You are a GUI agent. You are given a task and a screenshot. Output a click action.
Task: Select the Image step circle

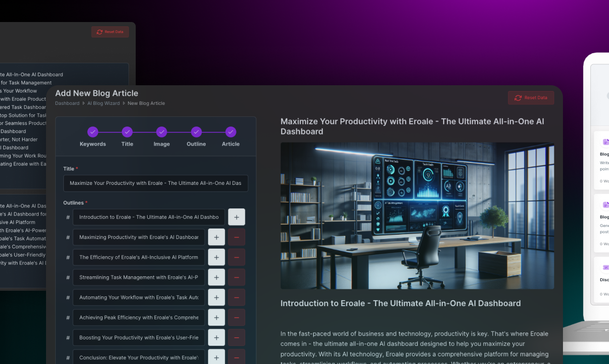pyautogui.click(x=162, y=132)
